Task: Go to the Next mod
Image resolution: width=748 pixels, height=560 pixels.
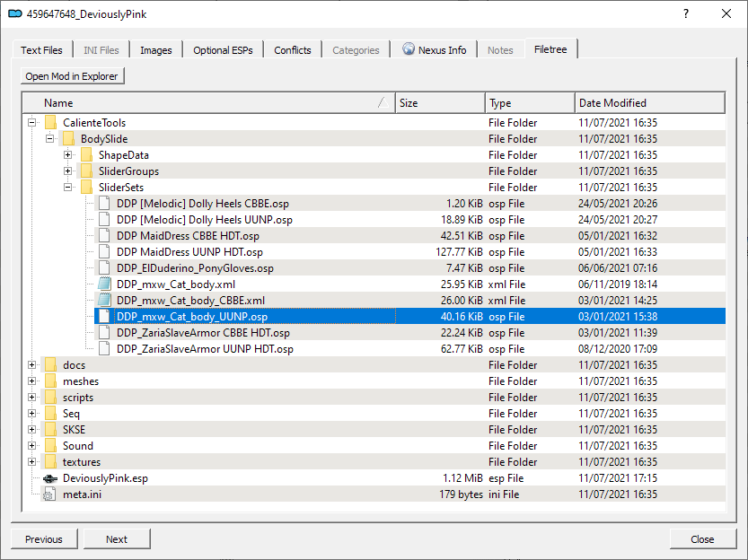Action: pyautogui.click(x=117, y=539)
